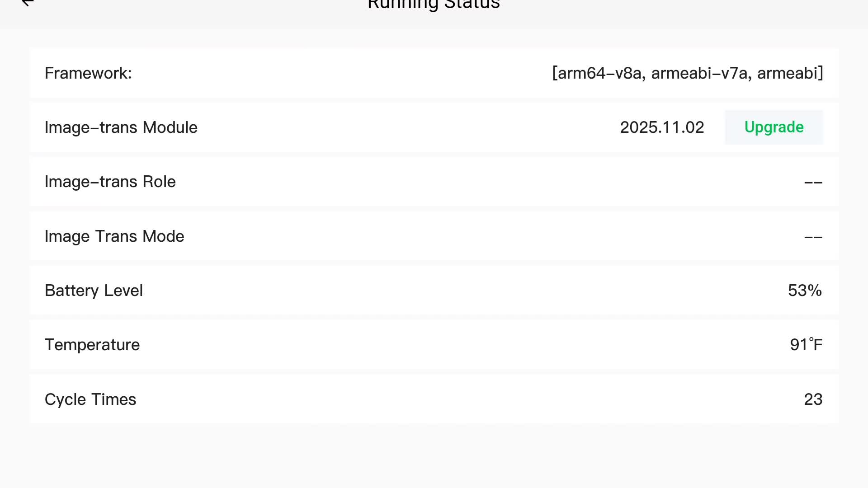This screenshot has height=488, width=868.
Task: Tap the Image-trans Role dash value
Action: tap(813, 183)
